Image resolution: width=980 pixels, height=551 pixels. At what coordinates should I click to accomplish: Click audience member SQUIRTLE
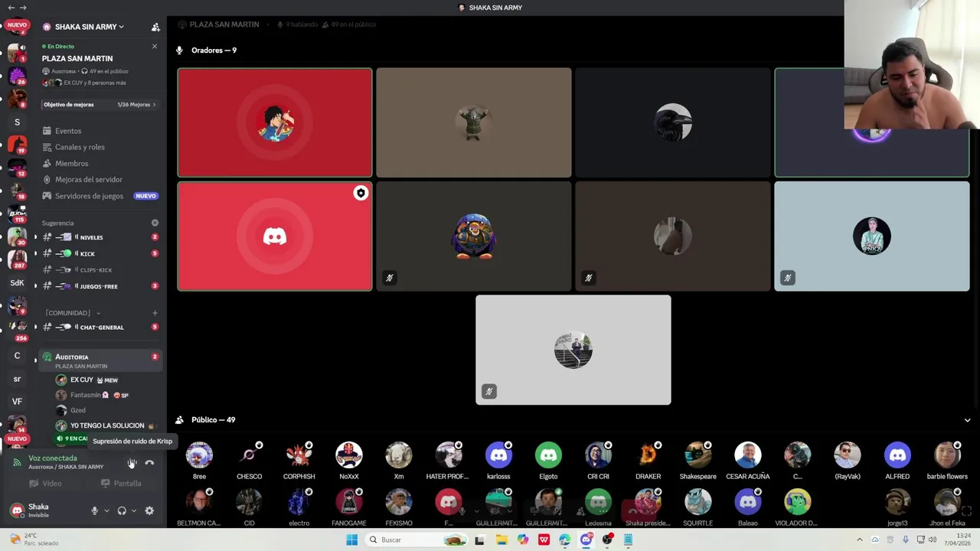[697, 508]
